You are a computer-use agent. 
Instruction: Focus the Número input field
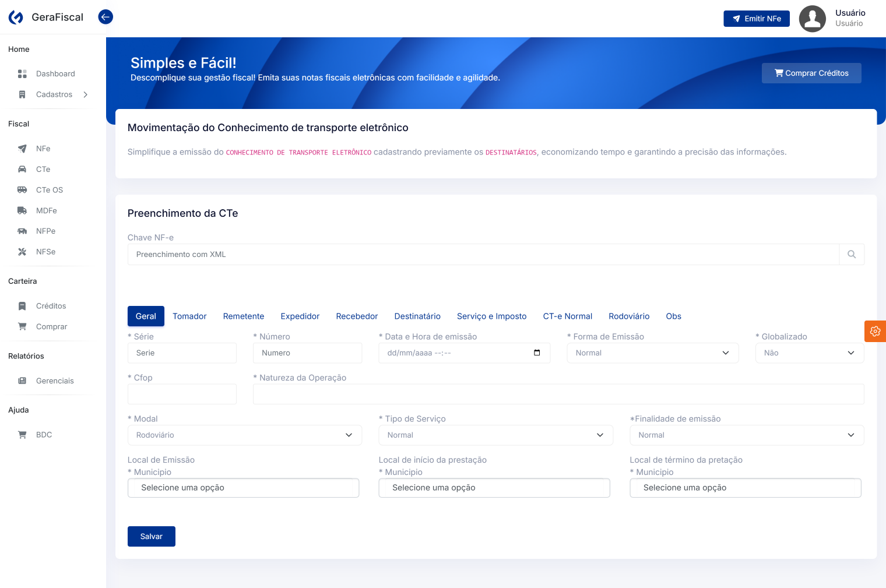coord(308,353)
